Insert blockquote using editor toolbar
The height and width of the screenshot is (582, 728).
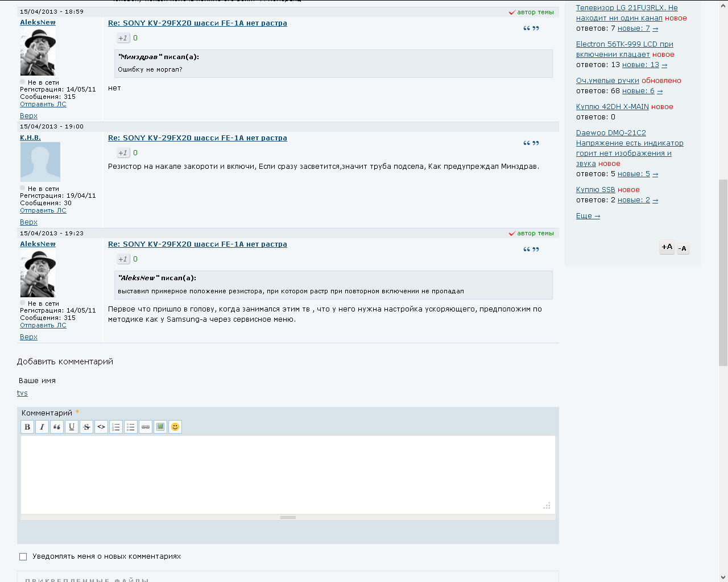point(57,427)
